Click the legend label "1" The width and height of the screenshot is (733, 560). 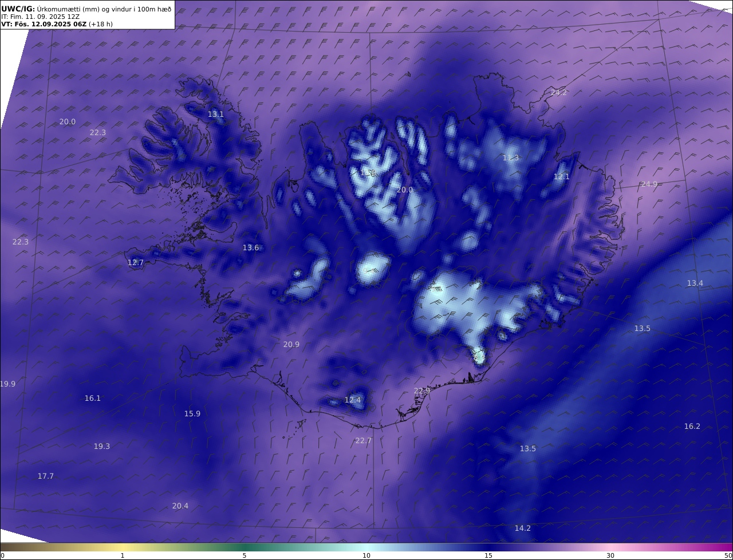point(123,555)
